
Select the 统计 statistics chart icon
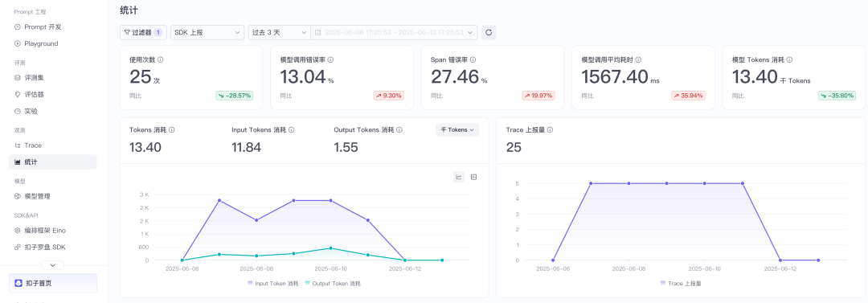(x=18, y=162)
